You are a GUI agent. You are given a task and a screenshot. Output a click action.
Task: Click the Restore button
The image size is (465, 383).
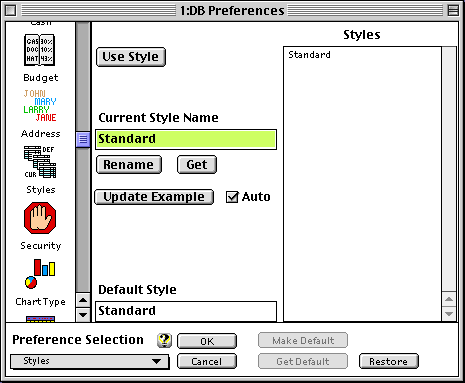pos(388,361)
